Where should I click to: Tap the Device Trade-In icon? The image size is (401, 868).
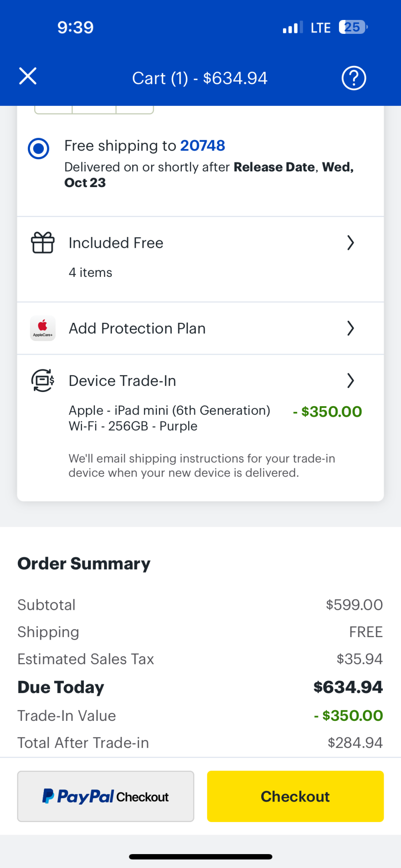[x=43, y=381]
